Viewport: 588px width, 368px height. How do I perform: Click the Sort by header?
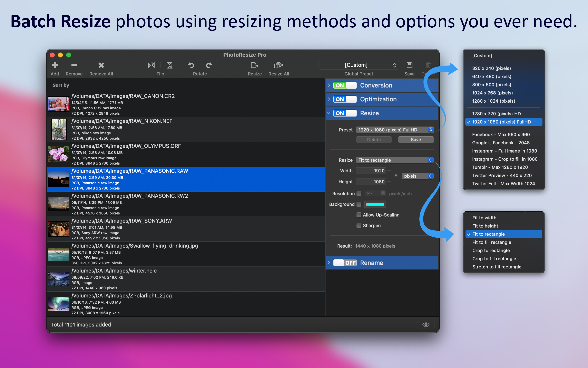tap(61, 85)
